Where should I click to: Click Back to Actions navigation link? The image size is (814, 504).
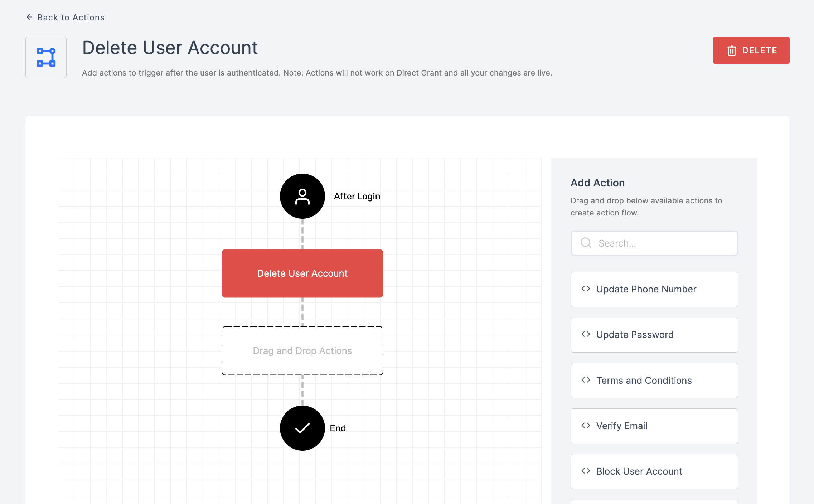[65, 18]
